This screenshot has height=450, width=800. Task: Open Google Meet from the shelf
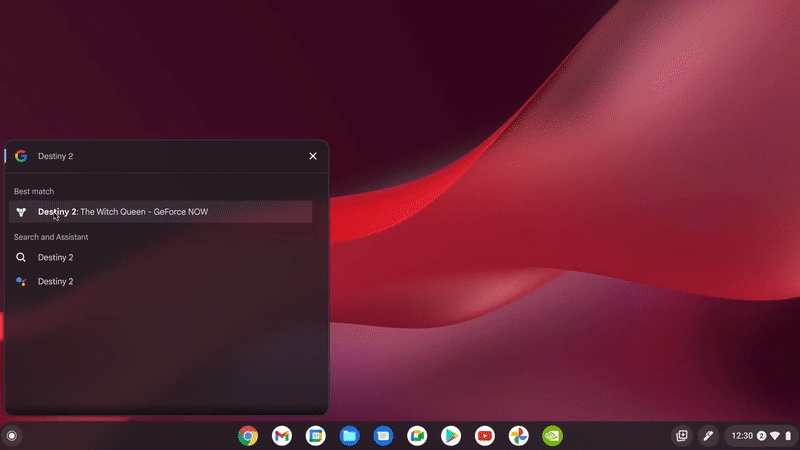click(417, 435)
